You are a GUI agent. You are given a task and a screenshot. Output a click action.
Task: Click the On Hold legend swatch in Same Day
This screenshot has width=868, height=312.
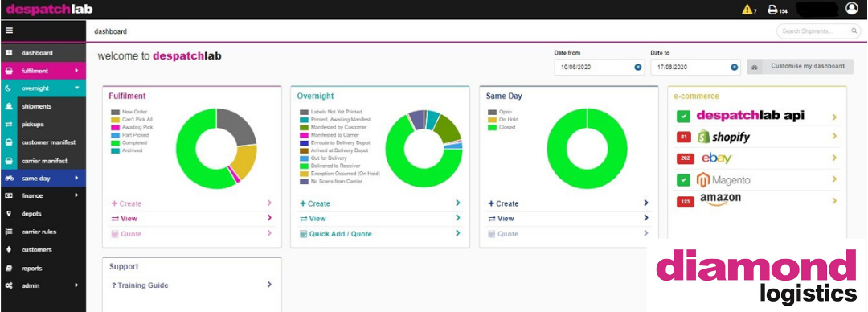(x=492, y=120)
